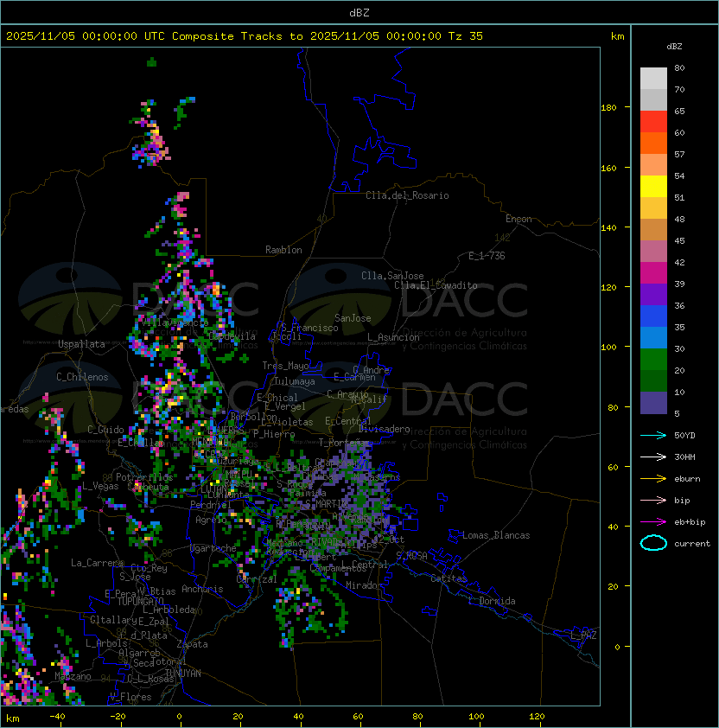This screenshot has width=719, height=728.
Task: Click the yellow eburn arrow legend icon
Action: pyautogui.click(x=653, y=479)
